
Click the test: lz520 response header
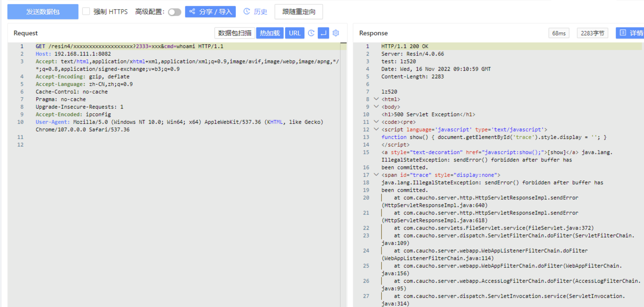398,61
